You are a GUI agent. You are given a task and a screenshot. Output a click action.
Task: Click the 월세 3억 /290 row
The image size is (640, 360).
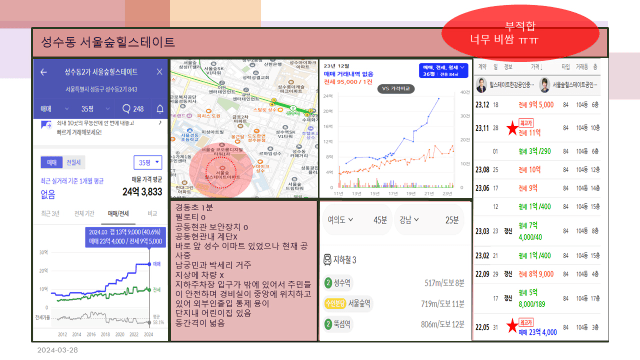(537, 151)
